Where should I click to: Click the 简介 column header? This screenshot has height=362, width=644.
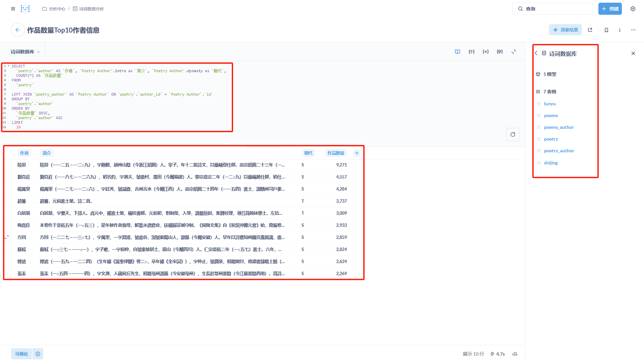click(x=47, y=153)
